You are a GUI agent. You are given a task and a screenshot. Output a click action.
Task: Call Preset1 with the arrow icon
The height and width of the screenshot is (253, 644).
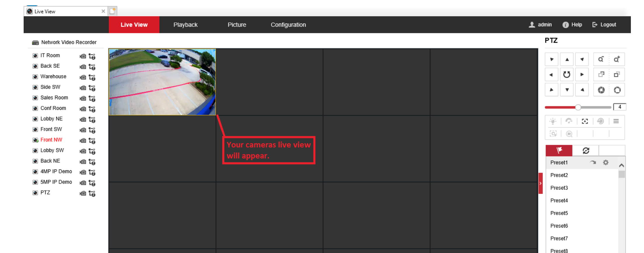[593, 162]
